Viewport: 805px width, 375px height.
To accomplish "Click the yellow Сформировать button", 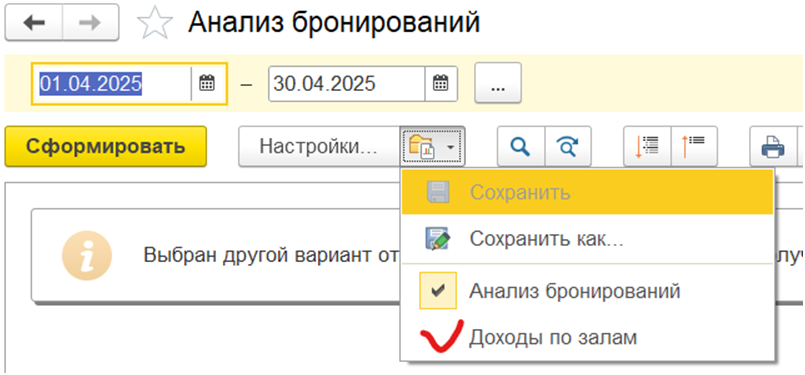I will [106, 146].
